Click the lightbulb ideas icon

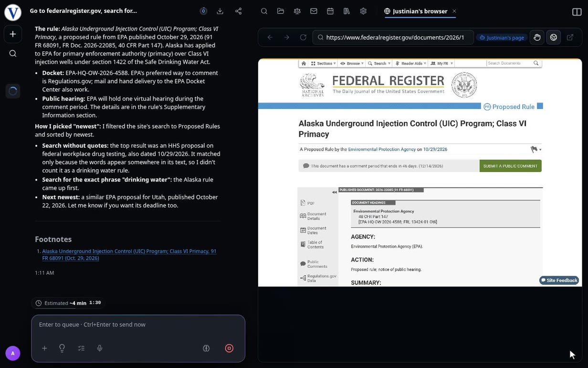62,348
